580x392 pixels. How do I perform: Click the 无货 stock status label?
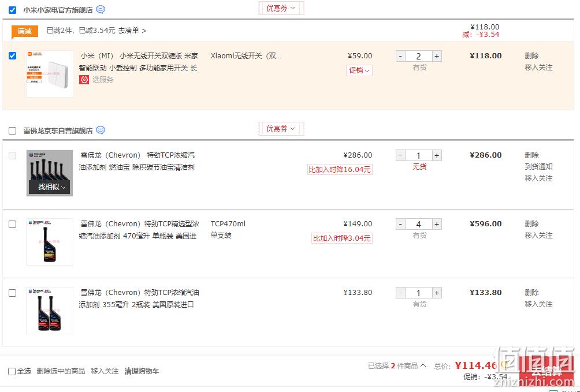coord(419,167)
